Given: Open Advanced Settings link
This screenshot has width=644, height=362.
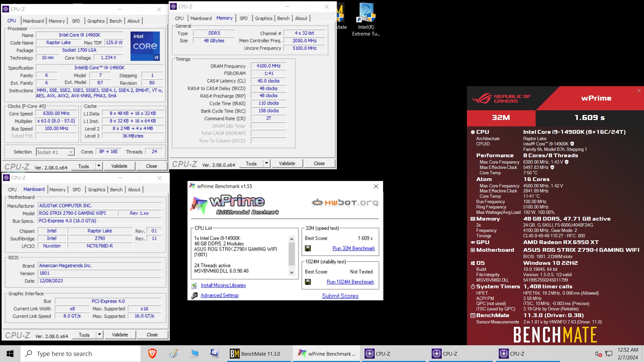Looking at the screenshot, I should (x=220, y=295).
